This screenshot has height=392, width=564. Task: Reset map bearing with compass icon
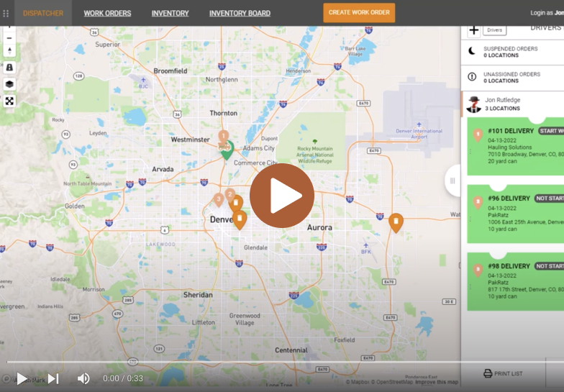(x=9, y=50)
